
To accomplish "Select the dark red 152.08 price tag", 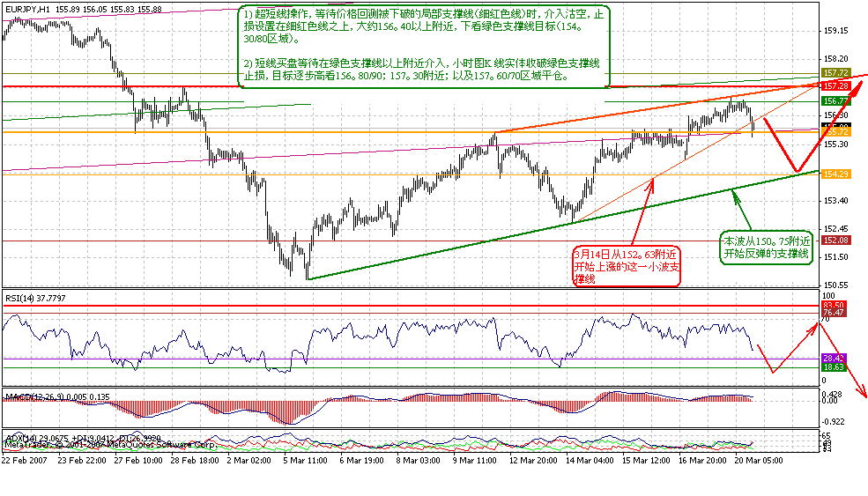I will point(836,241).
